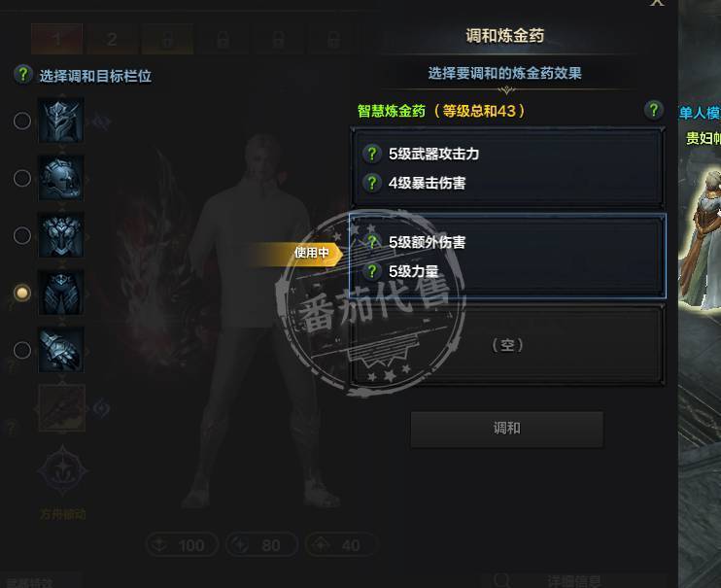Select the 5级额外伤害 in-use effect set
The image size is (721, 588).
pos(507,256)
